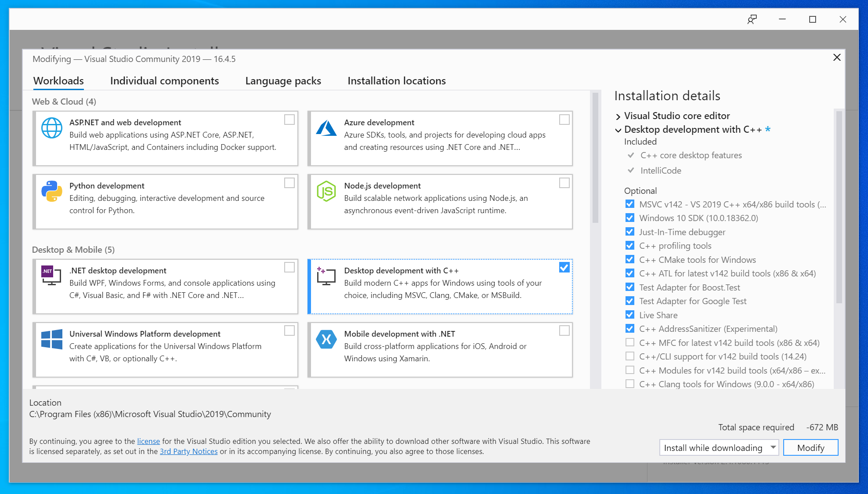Open the Install while downloading dropdown
Image resolution: width=868 pixels, height=494 pixels.
pyautogui.click(x=773, y=447)
